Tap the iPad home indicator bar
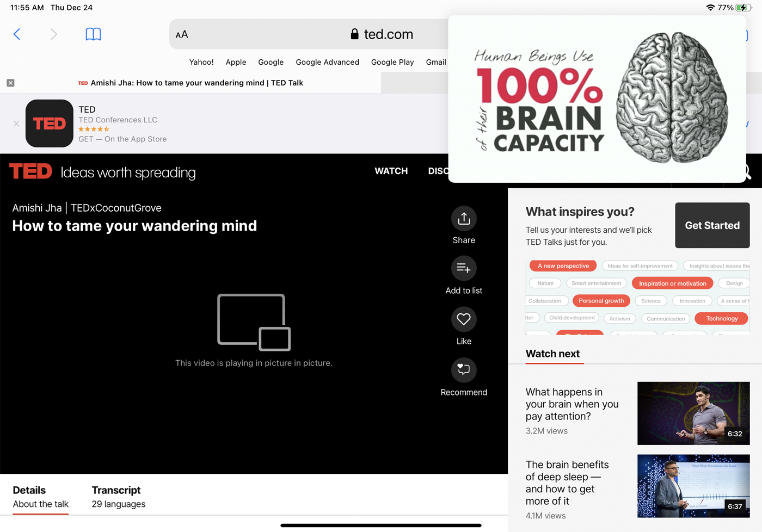This screenshot has width=762, height=532. click(381, 525)
